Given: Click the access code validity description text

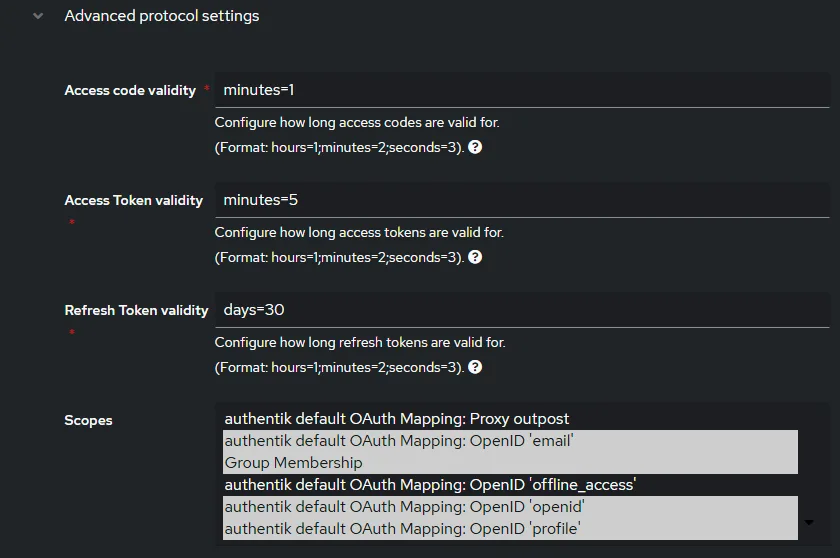Looking at the screenshot, I should click(x=357, y=123).
